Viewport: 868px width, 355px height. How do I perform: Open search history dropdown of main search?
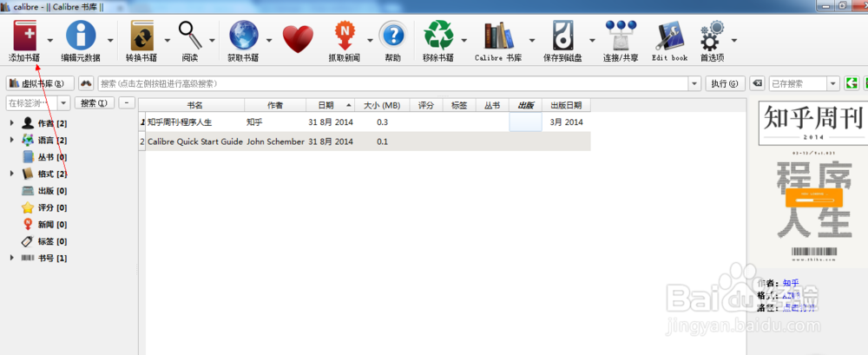pos(694,83)
